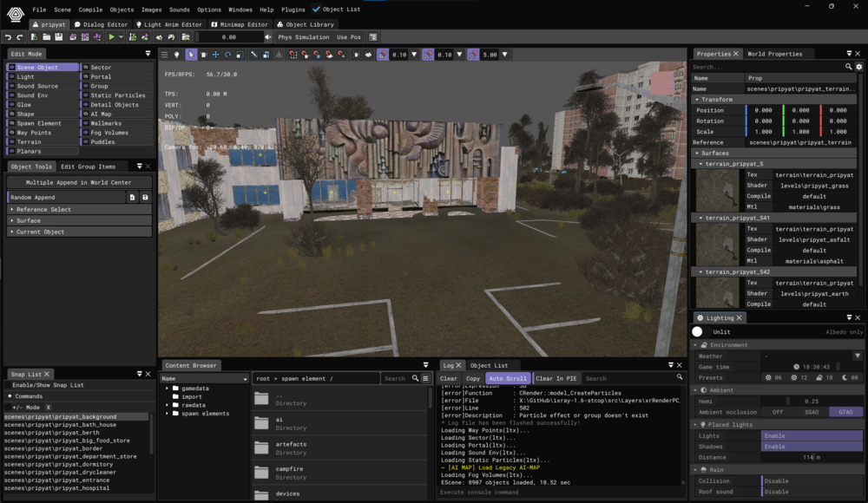Turn ambient occlusion Off
The width and height of the screenshot is (868, 503).
coord(778,412)
